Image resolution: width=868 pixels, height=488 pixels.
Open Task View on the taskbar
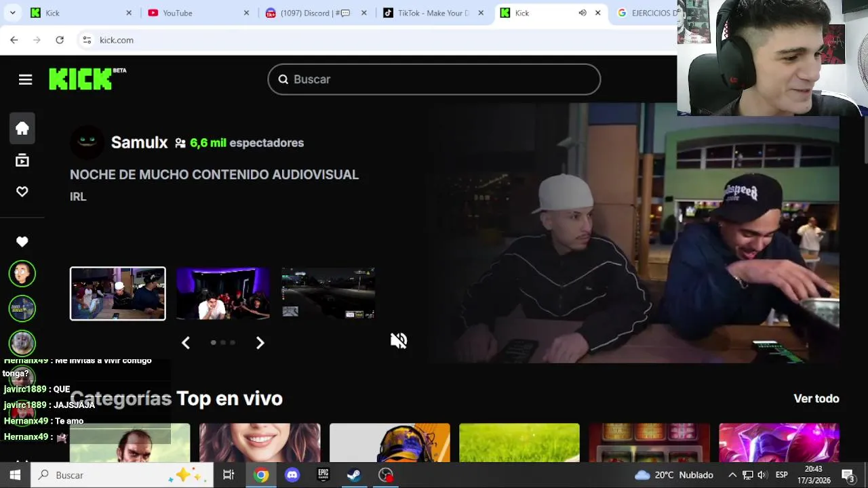(229, 475)
